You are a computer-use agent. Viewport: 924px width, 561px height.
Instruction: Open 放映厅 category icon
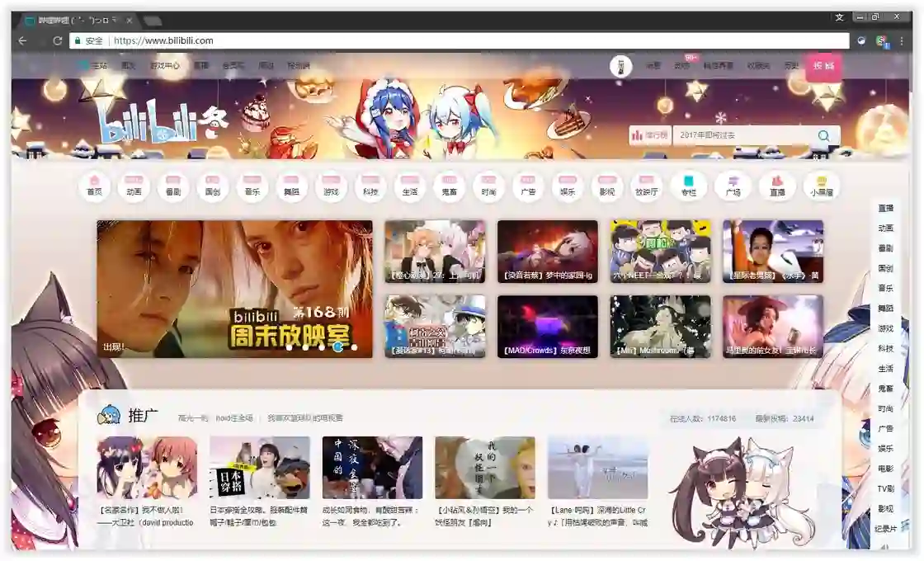647,186
